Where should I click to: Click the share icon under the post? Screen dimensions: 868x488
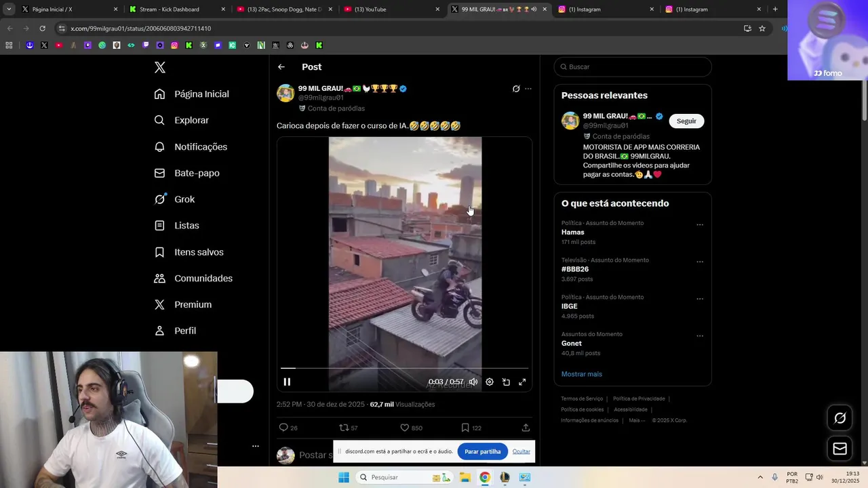point(526,428)
